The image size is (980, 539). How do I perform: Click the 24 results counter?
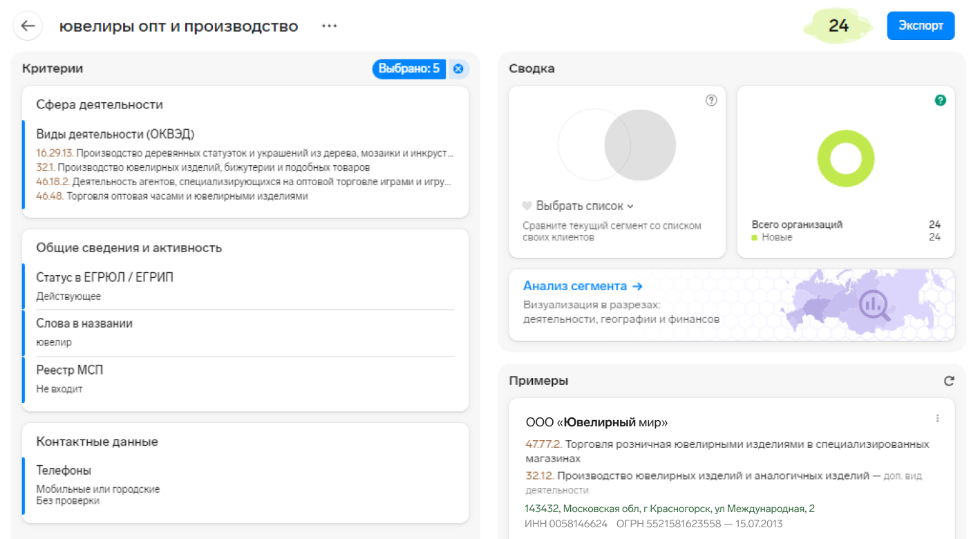[x=838, y=26]
